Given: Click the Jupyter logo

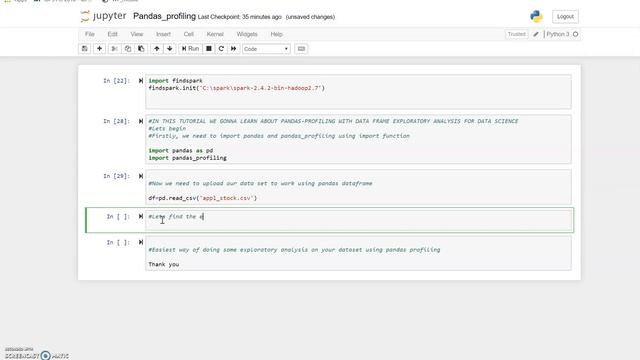Looking at the screenshot, I should 103,16.
